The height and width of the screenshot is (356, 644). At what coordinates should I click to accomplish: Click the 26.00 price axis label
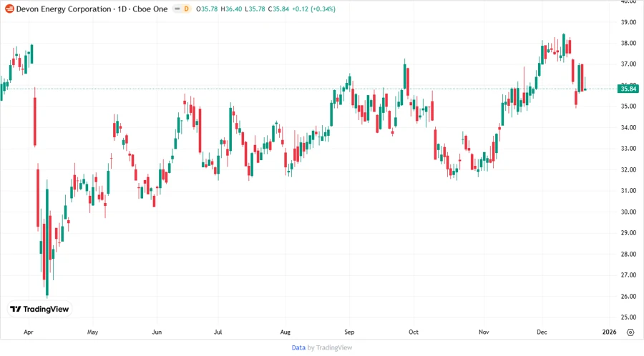point(628,297)
